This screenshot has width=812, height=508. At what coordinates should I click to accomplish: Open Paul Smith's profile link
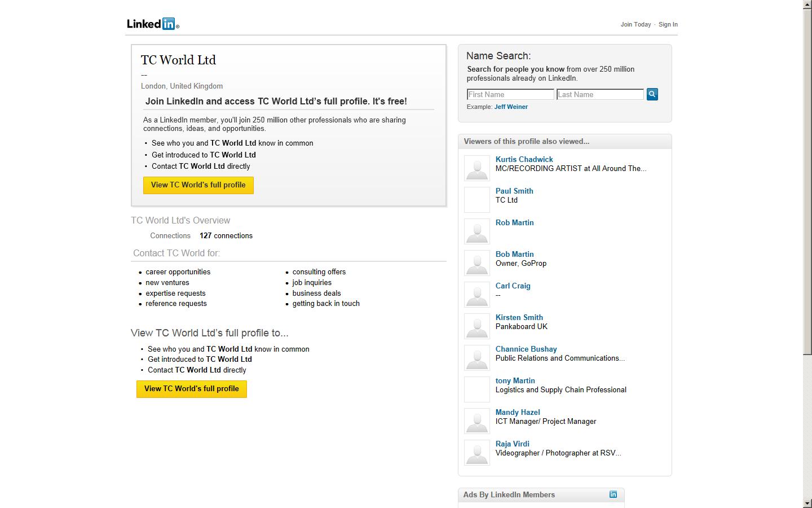(514, 191)
